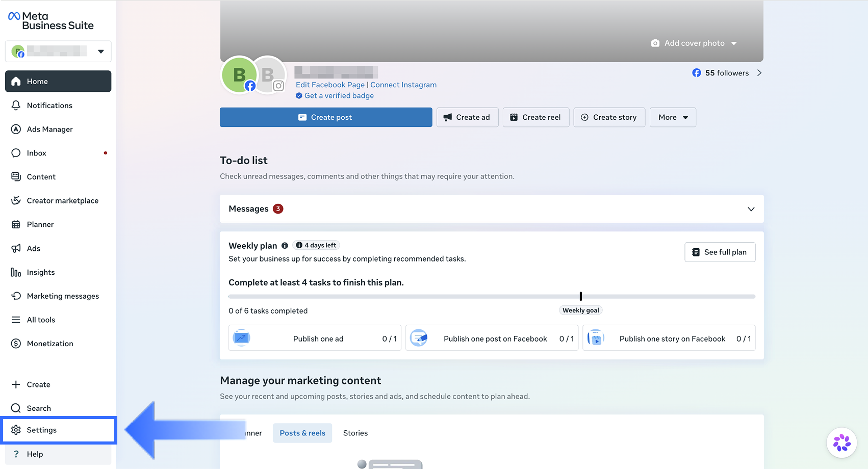Open the Ads megaphone icon in sidebar

coord(16,248)
